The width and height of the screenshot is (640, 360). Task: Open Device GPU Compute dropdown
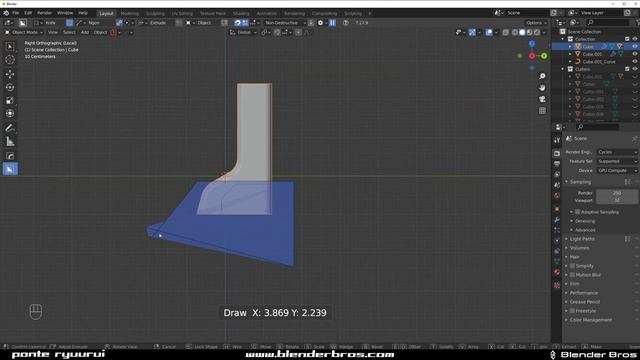point(617,171)
